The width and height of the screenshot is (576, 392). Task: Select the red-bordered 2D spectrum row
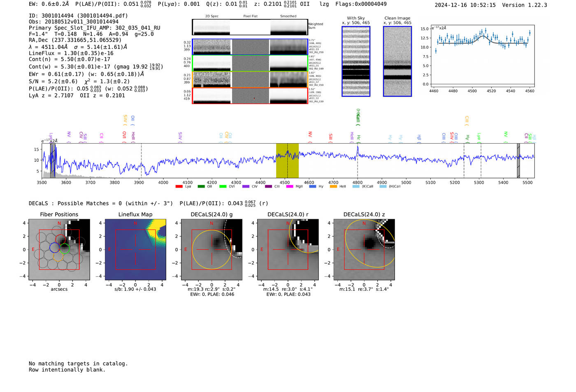pyautogui.click(x=250, y=96)
